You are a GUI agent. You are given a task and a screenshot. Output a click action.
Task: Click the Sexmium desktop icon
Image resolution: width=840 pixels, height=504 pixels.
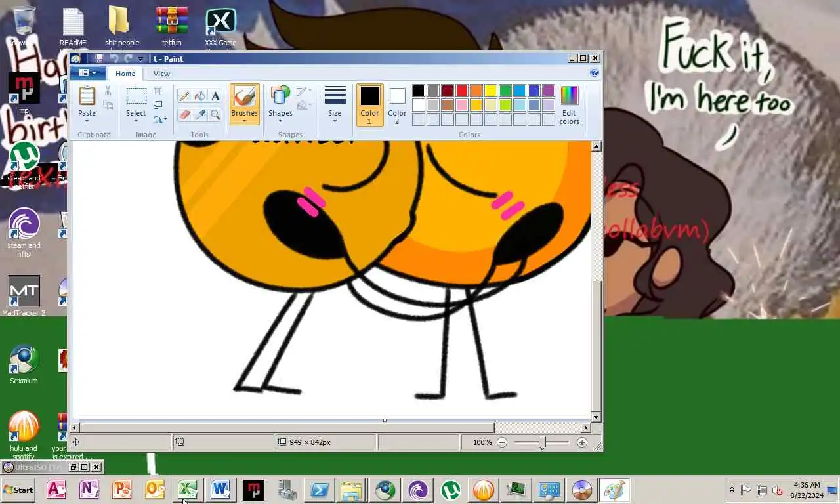point(24,365)
